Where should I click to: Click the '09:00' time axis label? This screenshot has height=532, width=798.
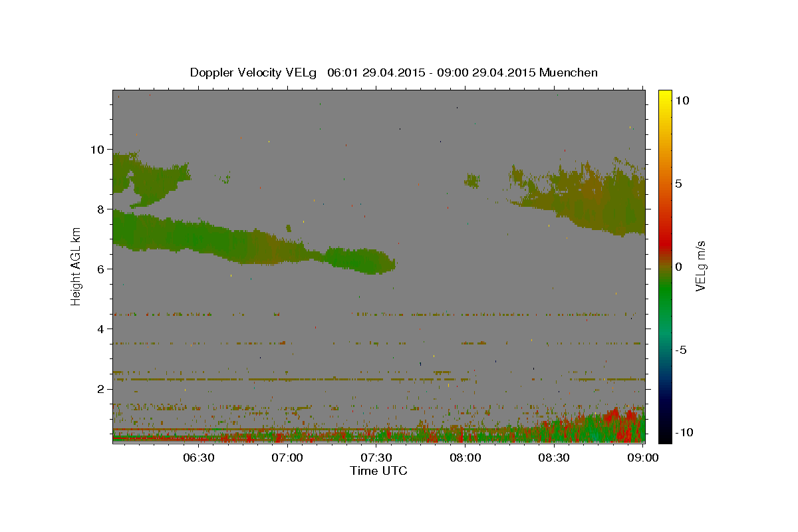pyautogui.click(x=643, y=458)
